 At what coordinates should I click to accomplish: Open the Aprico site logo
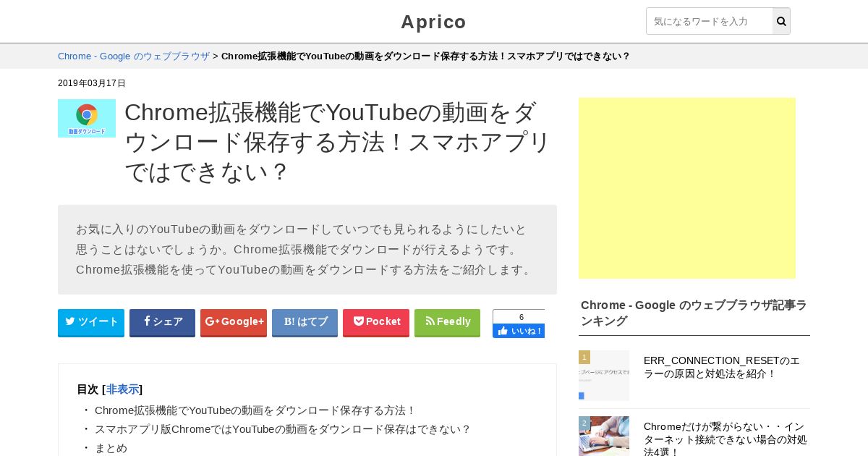click(x=434, y=22)
